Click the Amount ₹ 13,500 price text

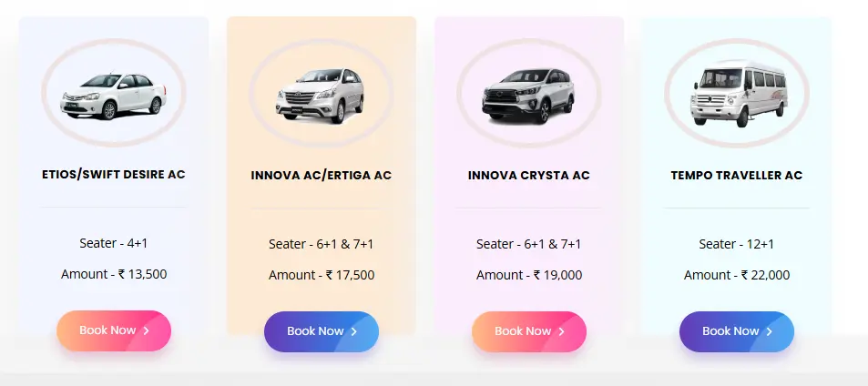(x=114, y=274)
